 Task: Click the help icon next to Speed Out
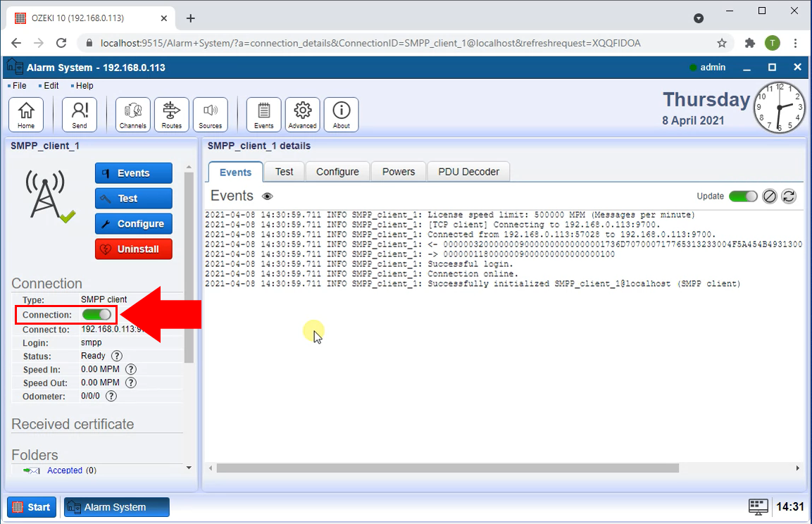pos(131,382)
